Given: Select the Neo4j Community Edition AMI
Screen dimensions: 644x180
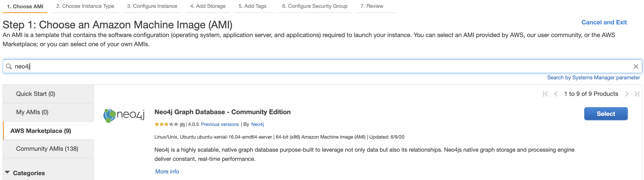Looking at the screenshot, I should (x=606, y=114).
